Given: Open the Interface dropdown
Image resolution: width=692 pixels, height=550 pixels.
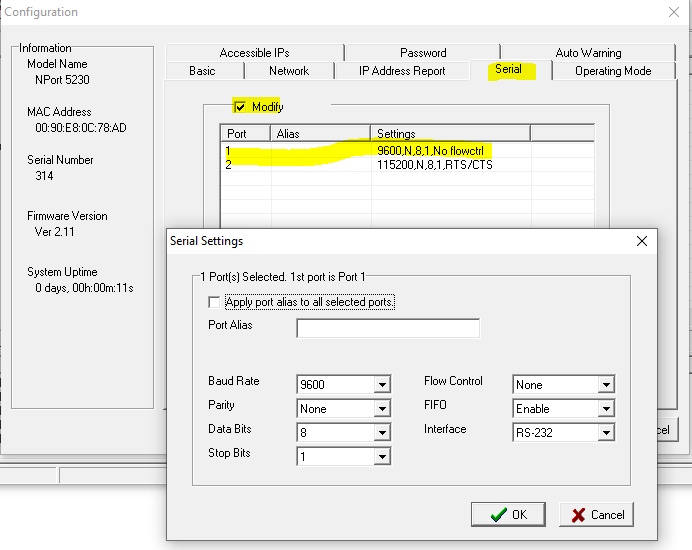Looking at the screenshot, I should click(605, 433).
